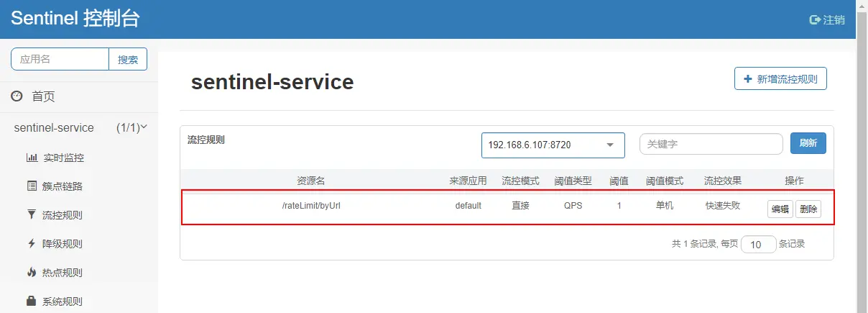Click the funnel icon for 流控规则
Viewport: 868px width, 313px height.
point(32,214)
